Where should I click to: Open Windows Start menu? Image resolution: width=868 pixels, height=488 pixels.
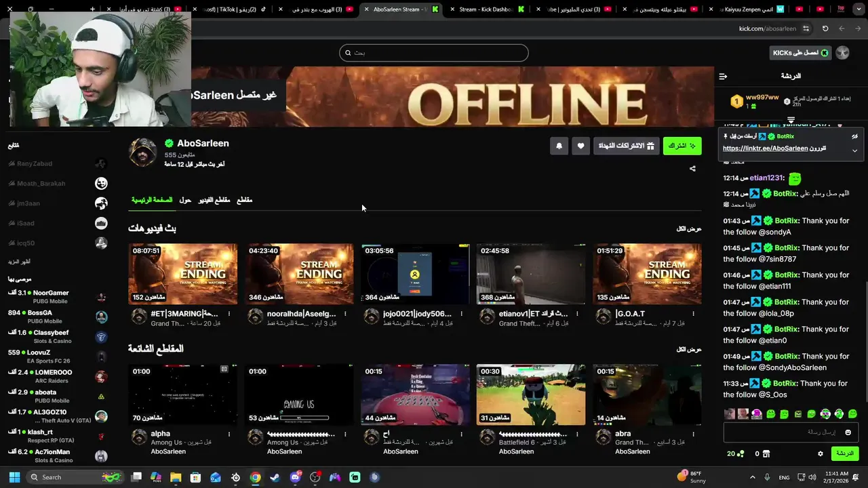pos(14,477)
